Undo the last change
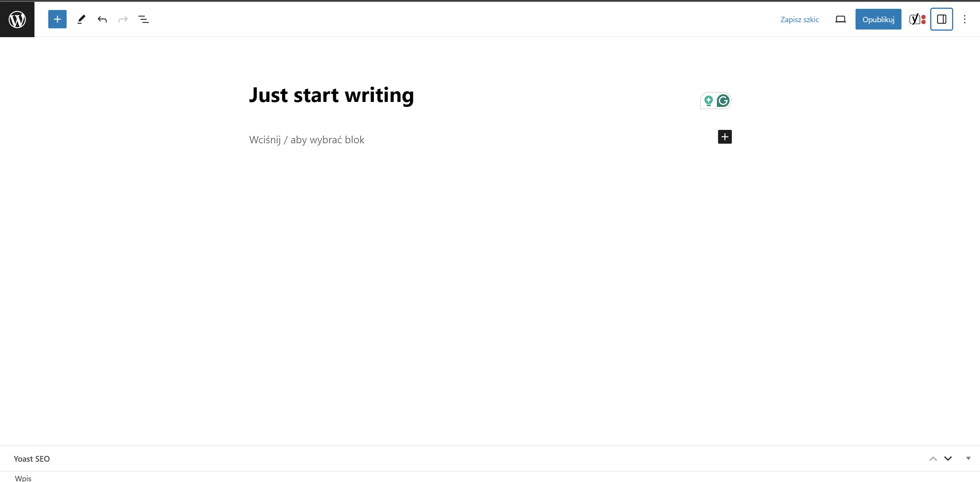This screenshot has width=980, height=482. 102,19
